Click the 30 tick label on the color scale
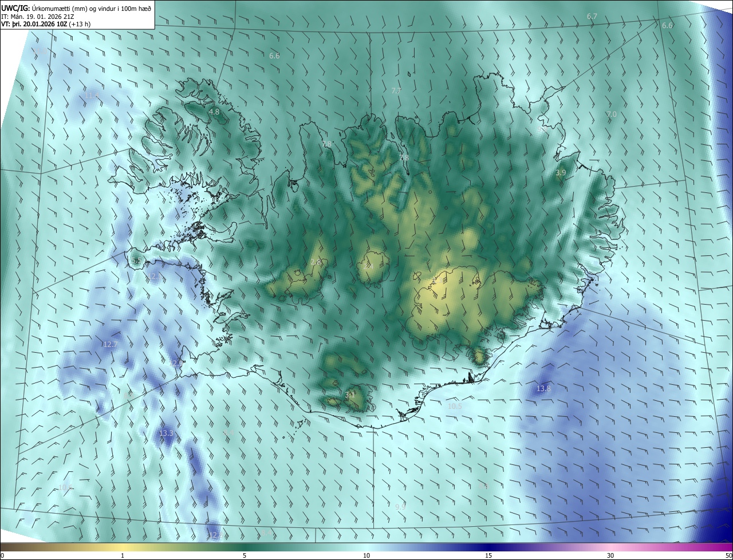Viewport: 733px width, 560px height. point(610,555)
